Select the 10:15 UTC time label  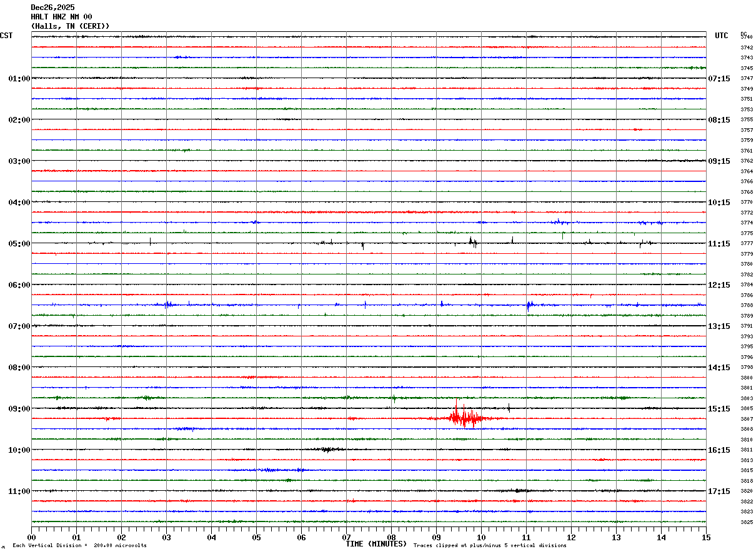point(719,203)
